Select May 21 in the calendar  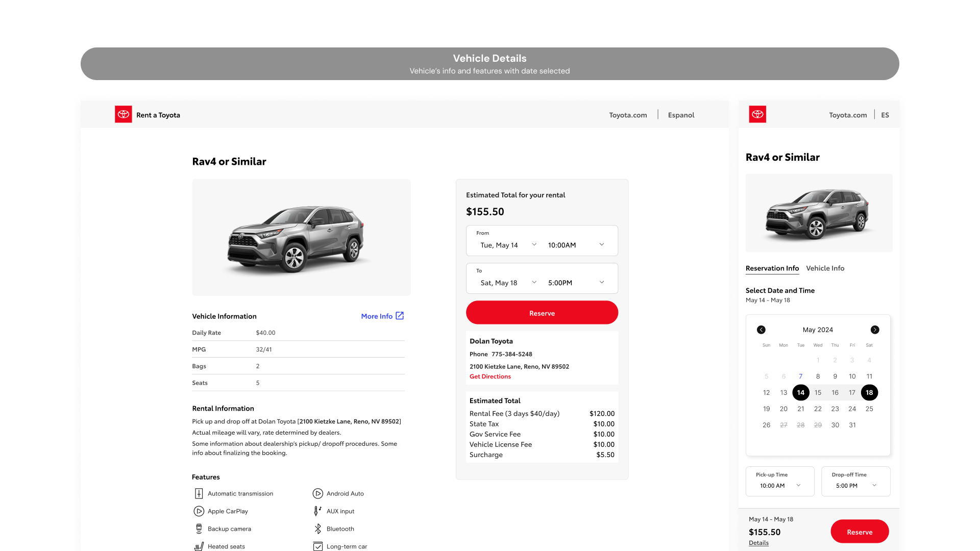point(800,409)
